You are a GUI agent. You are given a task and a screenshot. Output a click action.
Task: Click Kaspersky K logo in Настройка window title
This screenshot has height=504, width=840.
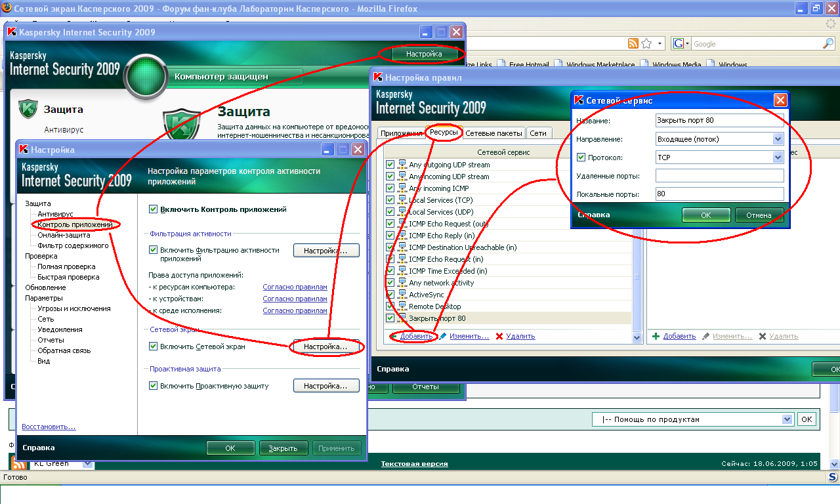[24, 150]
